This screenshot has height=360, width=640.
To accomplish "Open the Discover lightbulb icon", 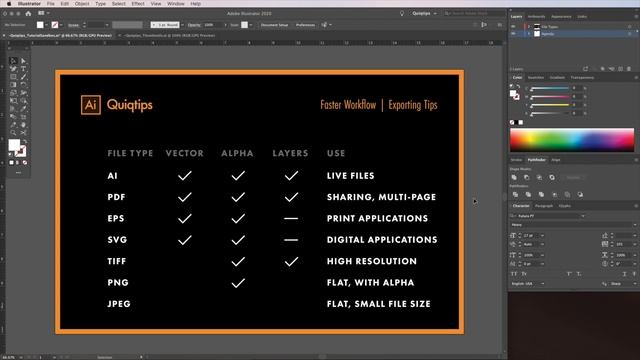I will coord(402,13).
